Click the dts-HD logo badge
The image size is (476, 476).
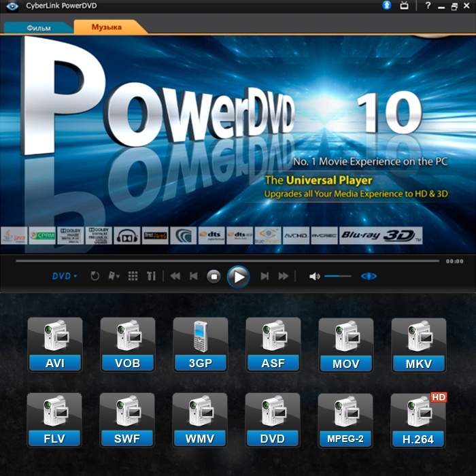(x=239, y=235)
